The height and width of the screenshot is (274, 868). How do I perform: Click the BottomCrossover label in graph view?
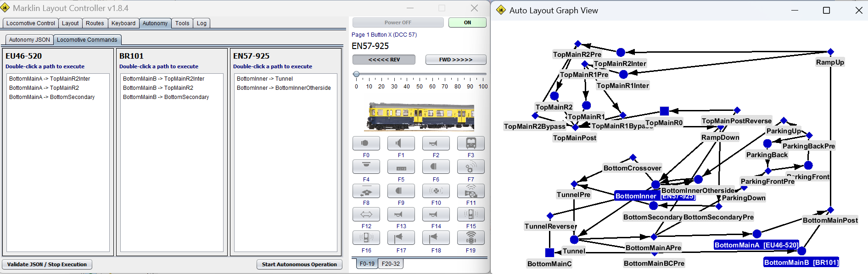point(632,168)
